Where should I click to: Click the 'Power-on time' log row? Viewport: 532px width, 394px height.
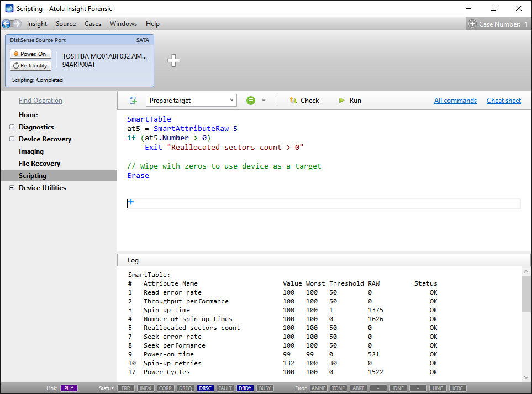pyautogui.click(x=283, y=354)
